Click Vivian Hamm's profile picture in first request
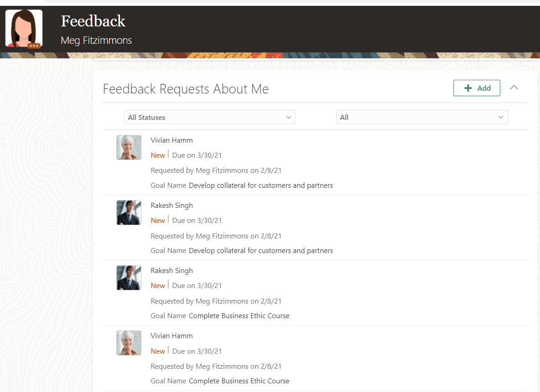Screen dimensions: 540x392 (x=129, y=147)
